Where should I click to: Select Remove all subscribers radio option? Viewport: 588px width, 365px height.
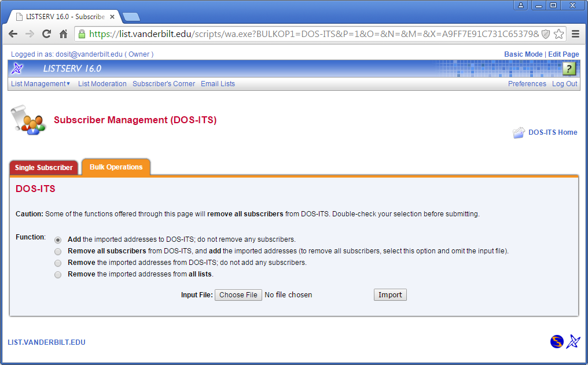point(58,252)
